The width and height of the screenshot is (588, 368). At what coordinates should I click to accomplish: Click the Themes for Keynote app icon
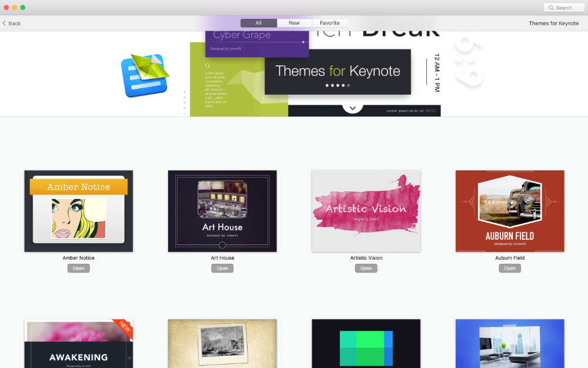pyautogui.click(x=145, y=75)
